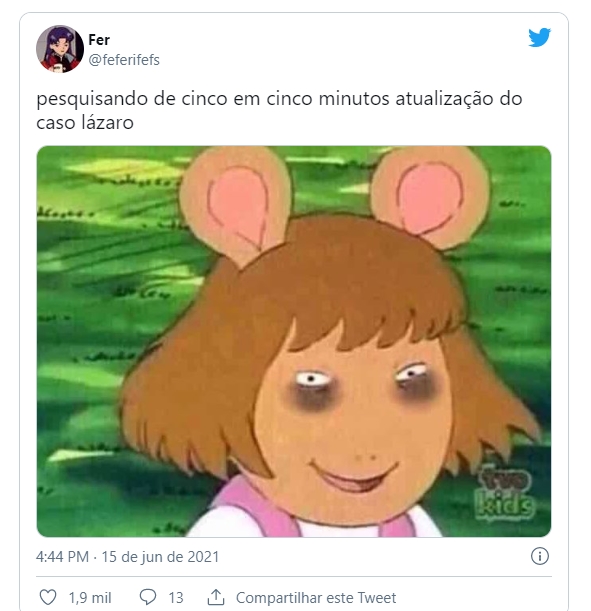The width and height of the screenshot is (591, 611).
Task: Click the word pesquisando in the tweet
Action: [92, 99]
